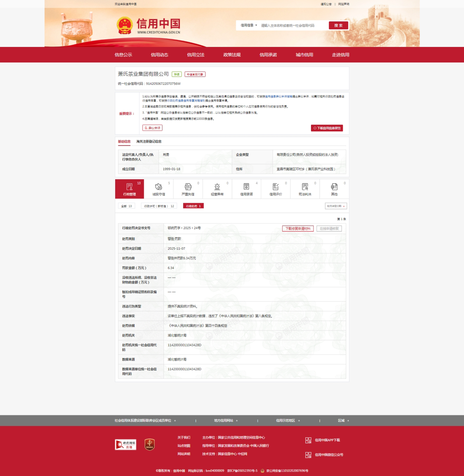Open the 处罚决定日期 sort dropdown
464x476 pixels.
336,206
